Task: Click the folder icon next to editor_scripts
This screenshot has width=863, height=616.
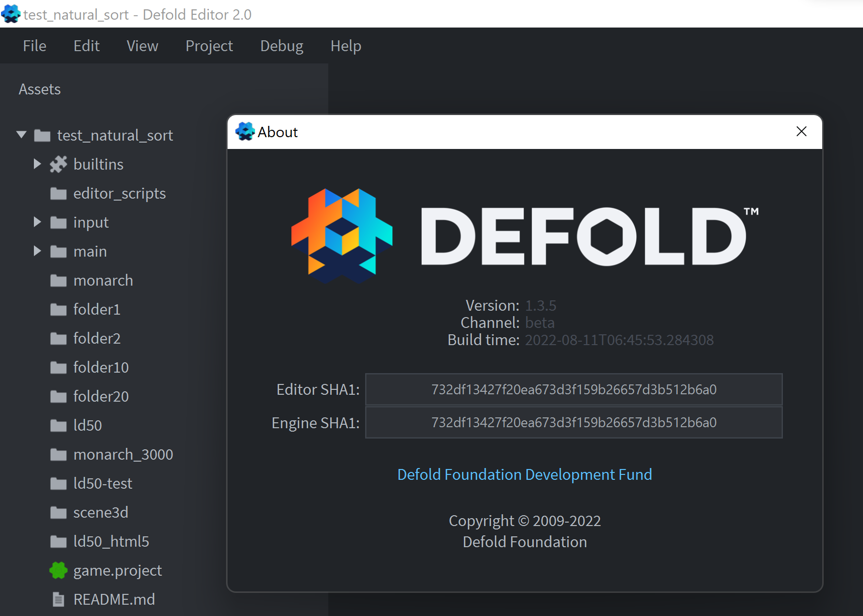Action: 58,193
